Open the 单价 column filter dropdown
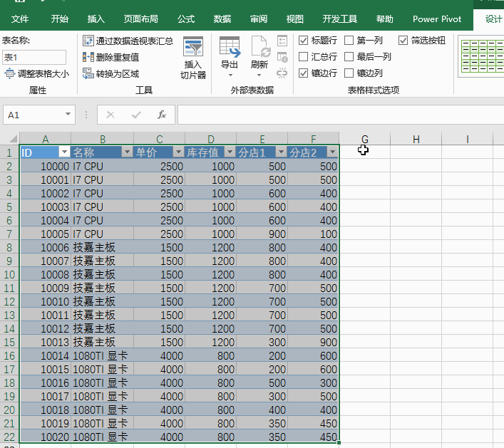Screen dimensions: 504x448 [x=178, y=152]
